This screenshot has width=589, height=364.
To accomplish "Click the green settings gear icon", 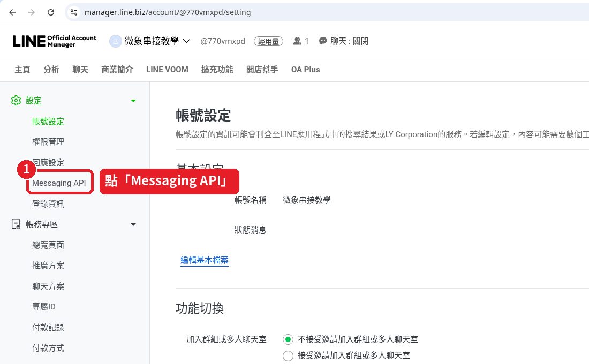I will 16,101.
